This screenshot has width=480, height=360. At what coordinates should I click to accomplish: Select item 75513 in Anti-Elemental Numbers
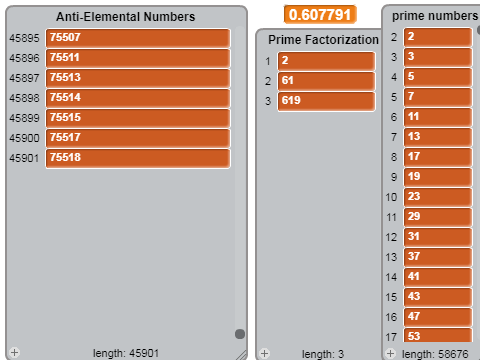tap(138, 78)
